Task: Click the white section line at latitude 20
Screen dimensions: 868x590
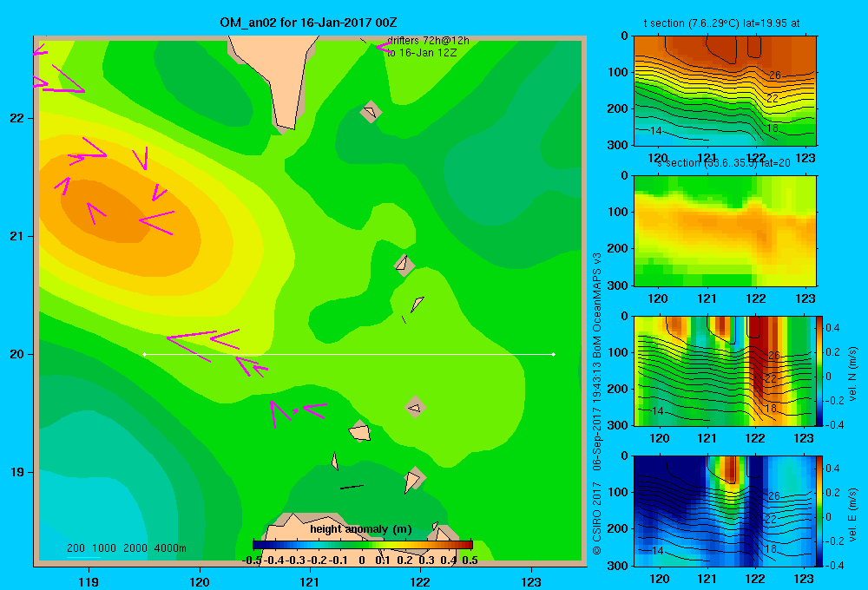Action: pos(349,354)
